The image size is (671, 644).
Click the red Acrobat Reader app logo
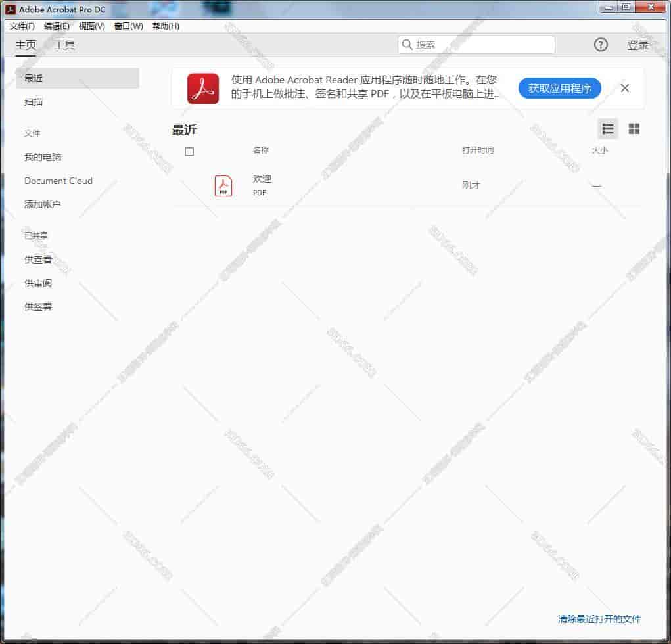(203, 89)
